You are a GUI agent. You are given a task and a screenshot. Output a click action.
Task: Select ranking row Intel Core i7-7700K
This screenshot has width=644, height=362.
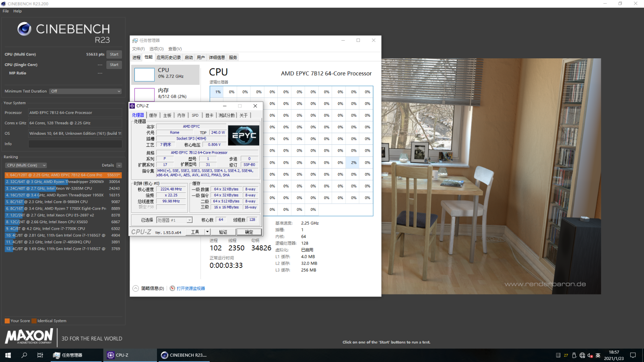(63, 229)
